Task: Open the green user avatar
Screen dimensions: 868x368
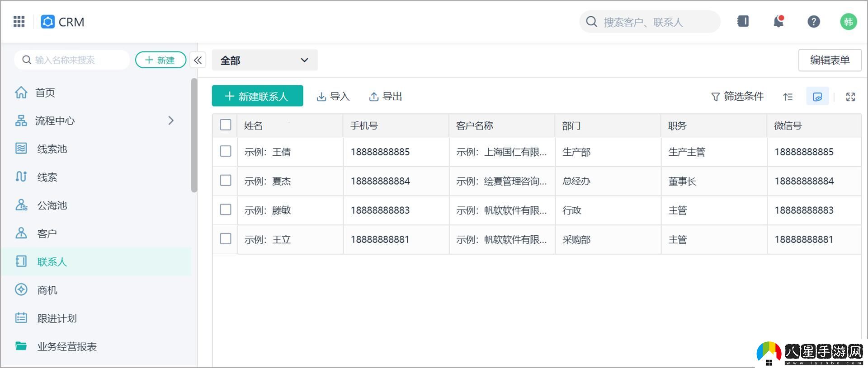Action: click(x=849, y=21)
